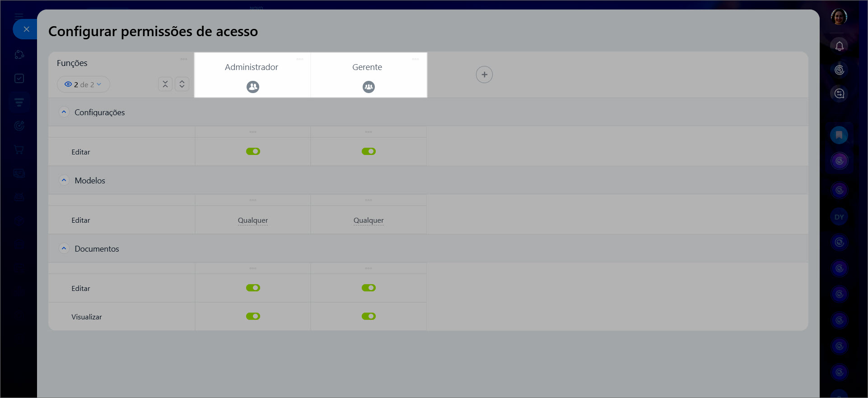
Task: Open members icon under Gerente
Action: click(369, 87)
